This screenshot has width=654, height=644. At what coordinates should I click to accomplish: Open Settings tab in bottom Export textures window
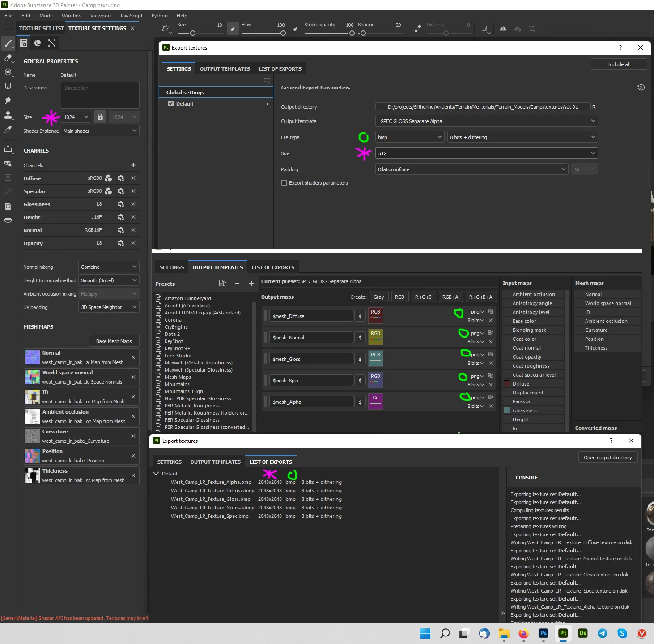click(170, 462)
